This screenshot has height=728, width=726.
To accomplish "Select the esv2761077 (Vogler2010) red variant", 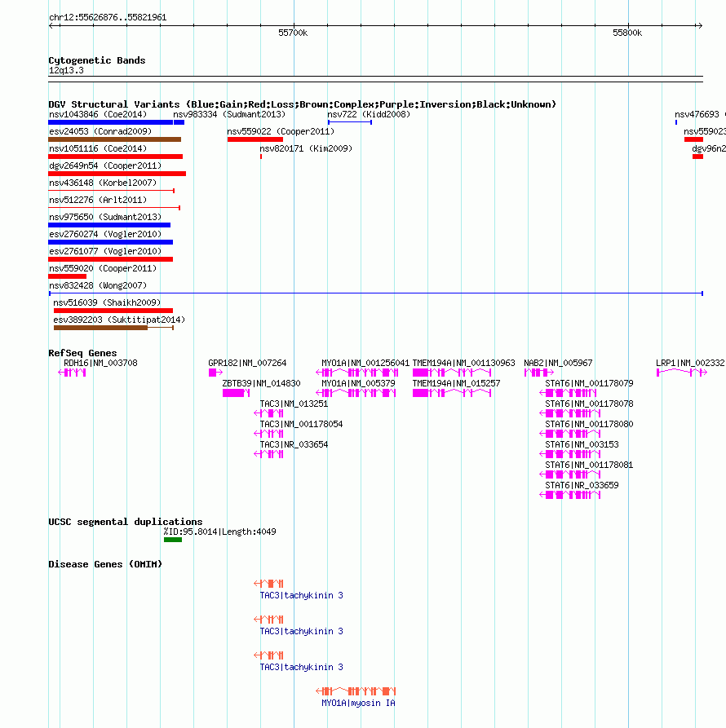I will pyautogui.click(x=111, y=259).
